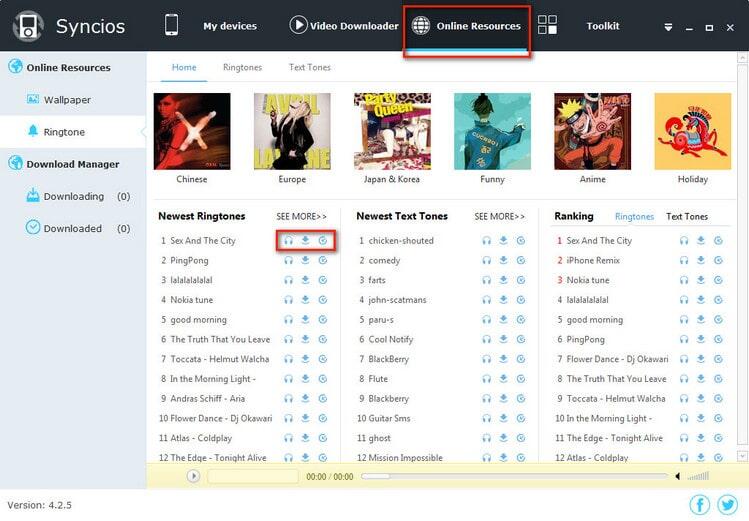Click the Download Manager sidebar heading

tap(73, 164)
